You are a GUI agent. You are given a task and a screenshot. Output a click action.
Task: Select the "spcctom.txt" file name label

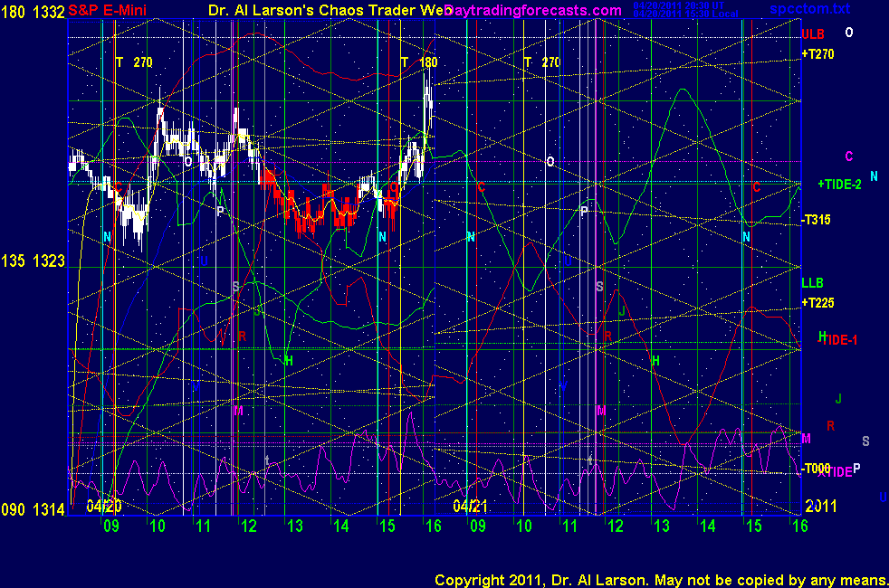coord(809,8)
